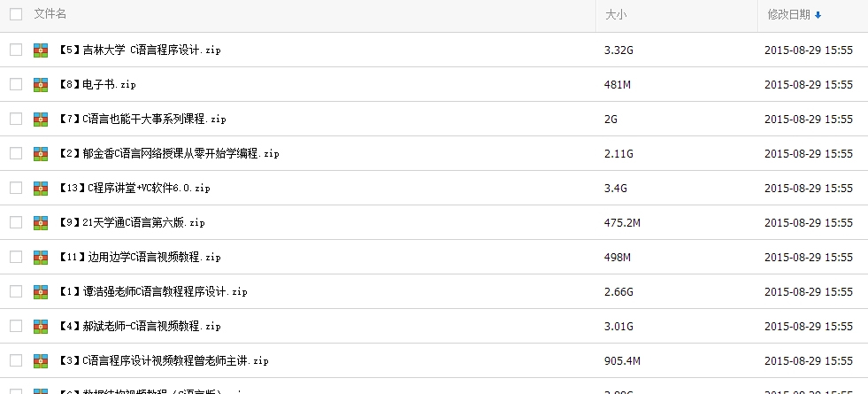The height and width of the screenshot is (394, 868).
Task: Sort by 文件名 column header
Action: (x=50, y=15)
